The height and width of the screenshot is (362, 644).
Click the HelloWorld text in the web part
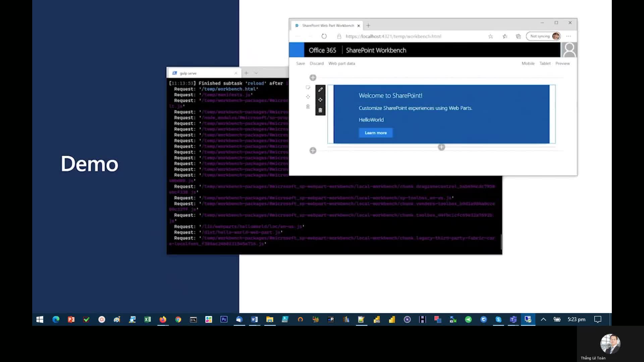[x=371, y=120]
